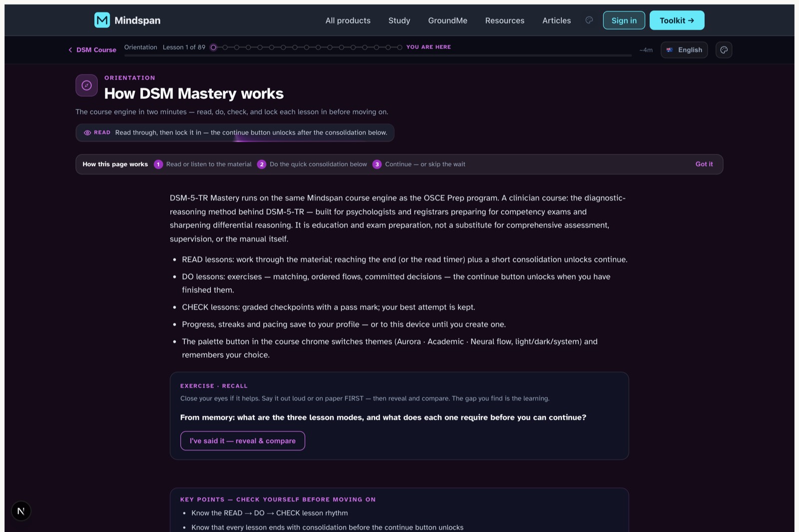Click 'Know the READ → DO → CHECK lesson rhythm'
The height and width of the screenshot is (532, 799).
pos(270,513)
